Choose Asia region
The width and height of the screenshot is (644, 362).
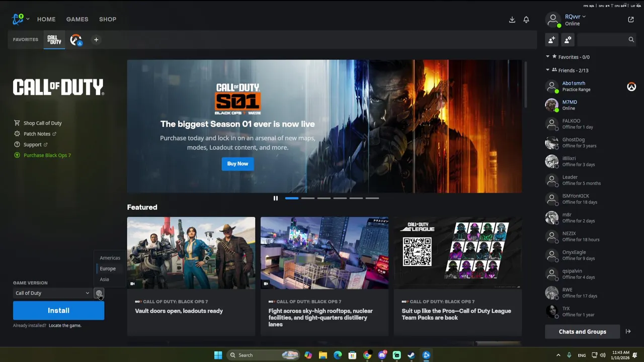104,280
